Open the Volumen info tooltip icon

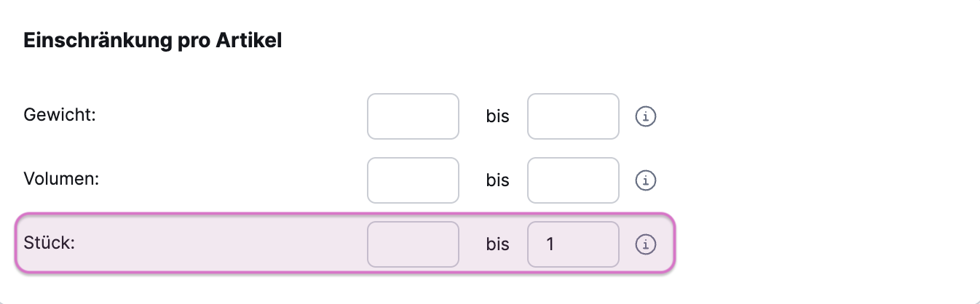click(646, 180)
